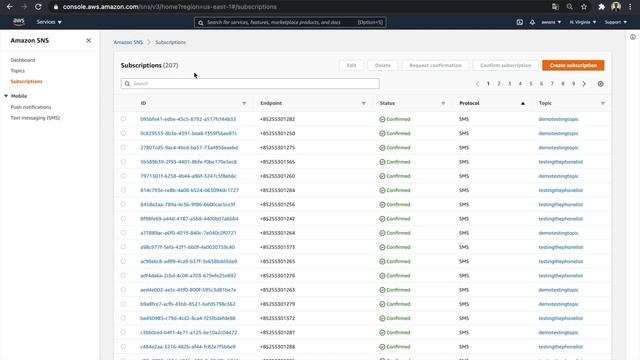Open the account name dropdown
This screenshot has height=360, width=640.
(551, 22)
